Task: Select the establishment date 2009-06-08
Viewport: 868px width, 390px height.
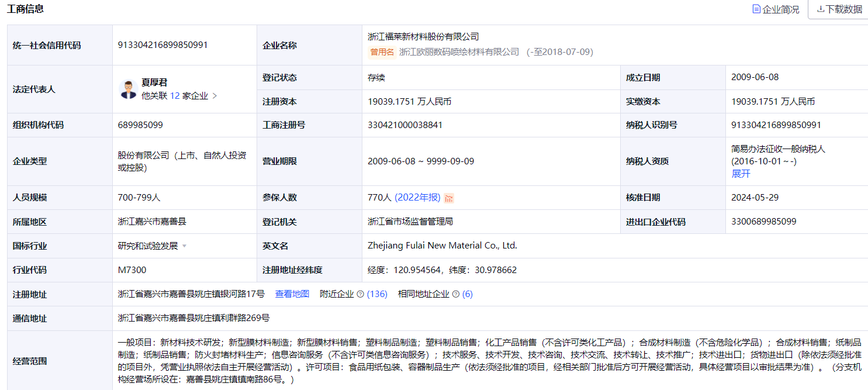Action: point(755,77)
